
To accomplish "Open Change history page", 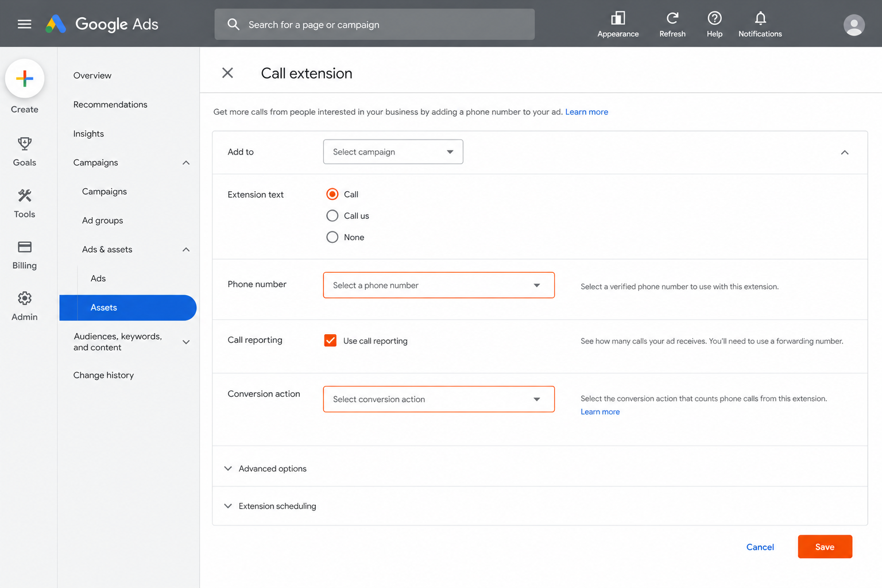I will tap(103, 375).
